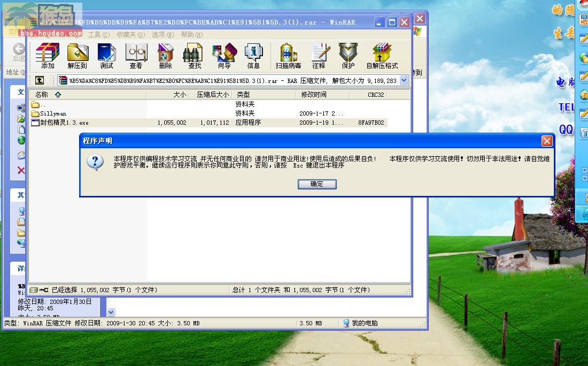
Task: Run the 测试 (Test) archive tool
Action: click(x=106, y=56)
